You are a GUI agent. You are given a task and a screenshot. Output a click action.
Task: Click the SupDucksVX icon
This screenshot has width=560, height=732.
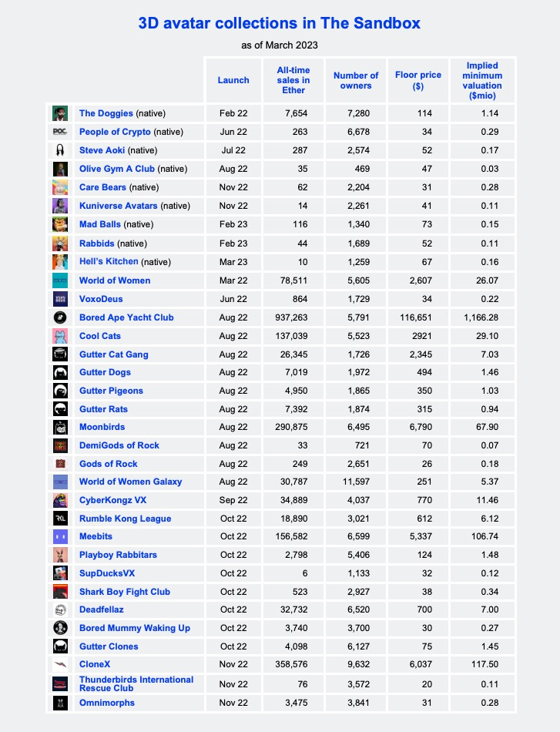coord(60,573)
